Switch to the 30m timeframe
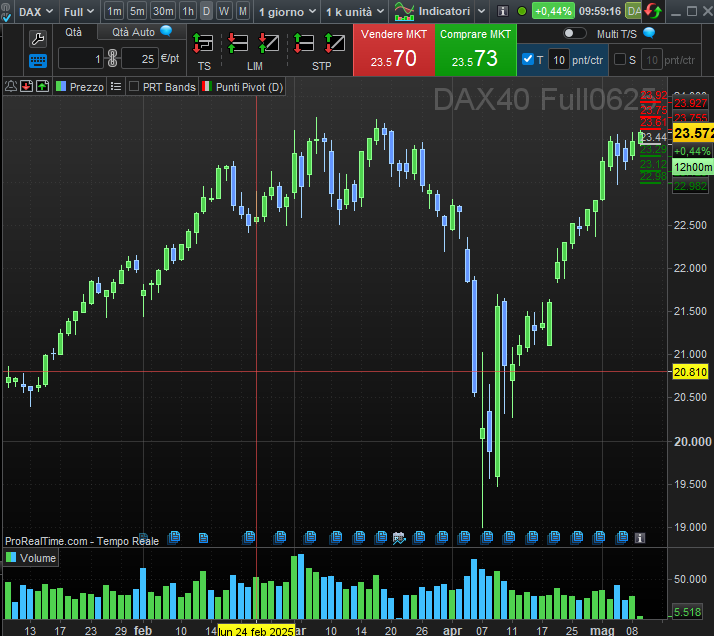Screen dimensions: 714x636 pos(163,11)
